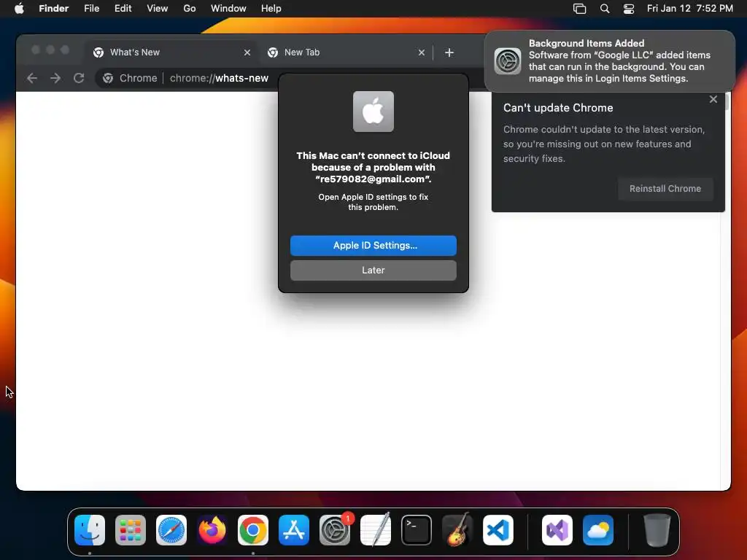Go forward in Chrome

click(x=55, y=78)
